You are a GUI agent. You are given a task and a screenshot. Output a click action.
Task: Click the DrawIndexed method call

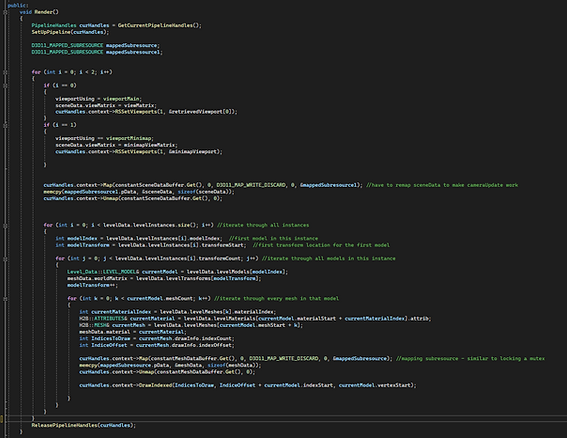point(156,385)
